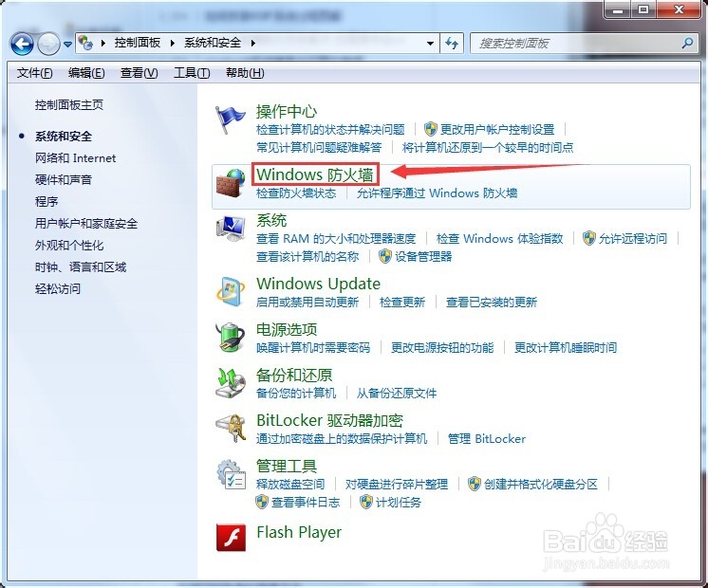Click the Windows Update icon
The height and width of the screenshot is (588, 708).
click(x=231, y=292)
